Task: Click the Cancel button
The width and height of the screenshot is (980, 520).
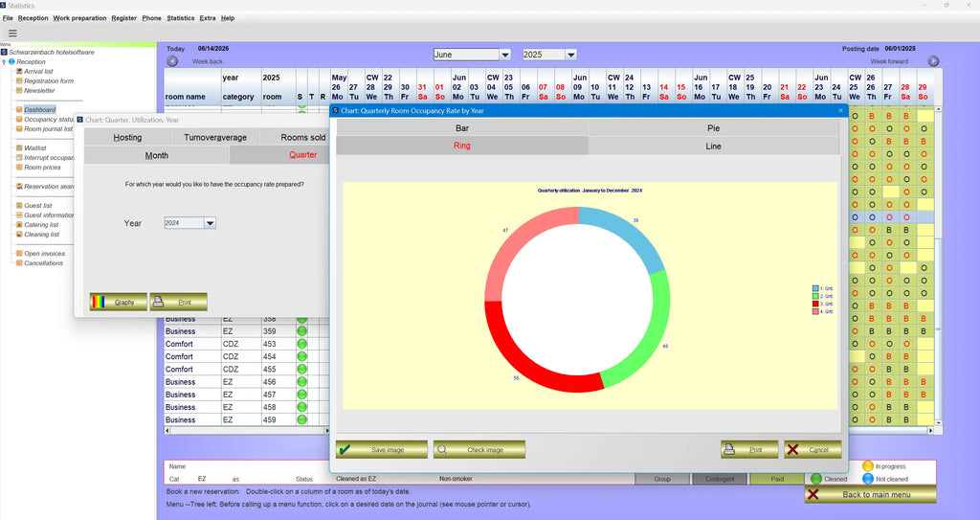Action: tap(813, 449)
